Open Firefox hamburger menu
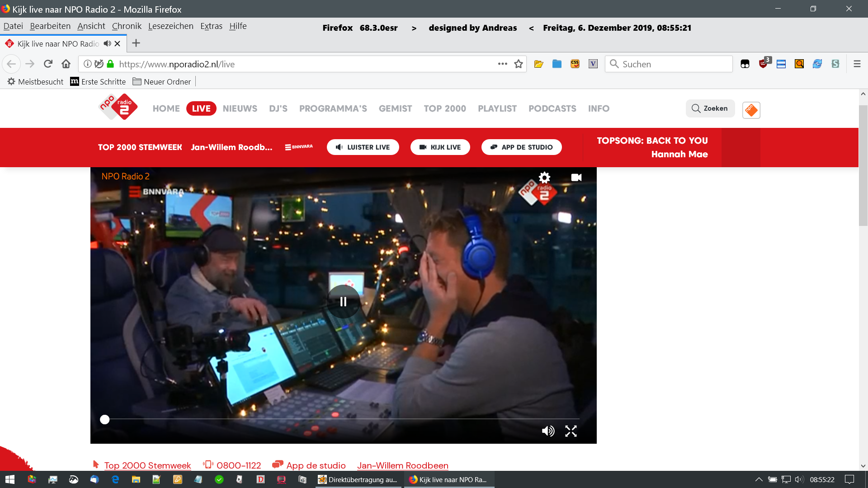 click(857, 64)
